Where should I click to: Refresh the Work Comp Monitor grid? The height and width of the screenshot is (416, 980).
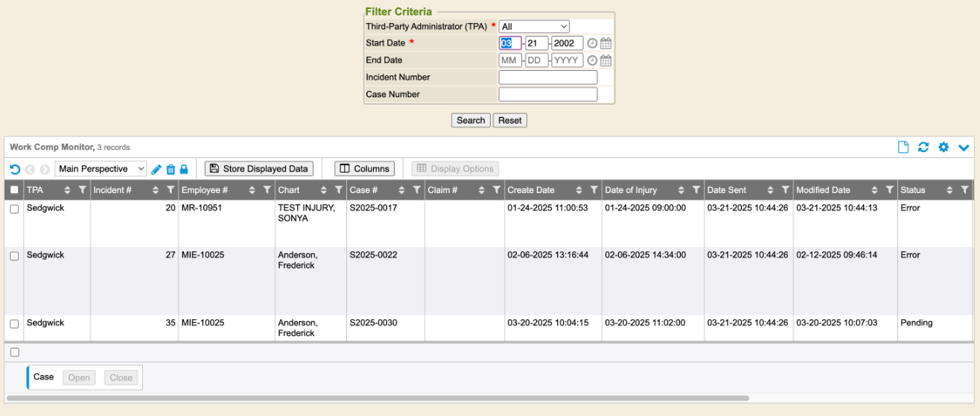pyautogui.click(x=923, y=148)
